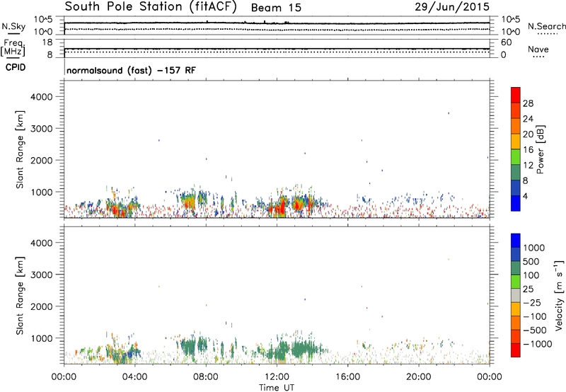Click the "Nave" legend label
The height and width of the screenshot is (392, 566).
point(538,49)
